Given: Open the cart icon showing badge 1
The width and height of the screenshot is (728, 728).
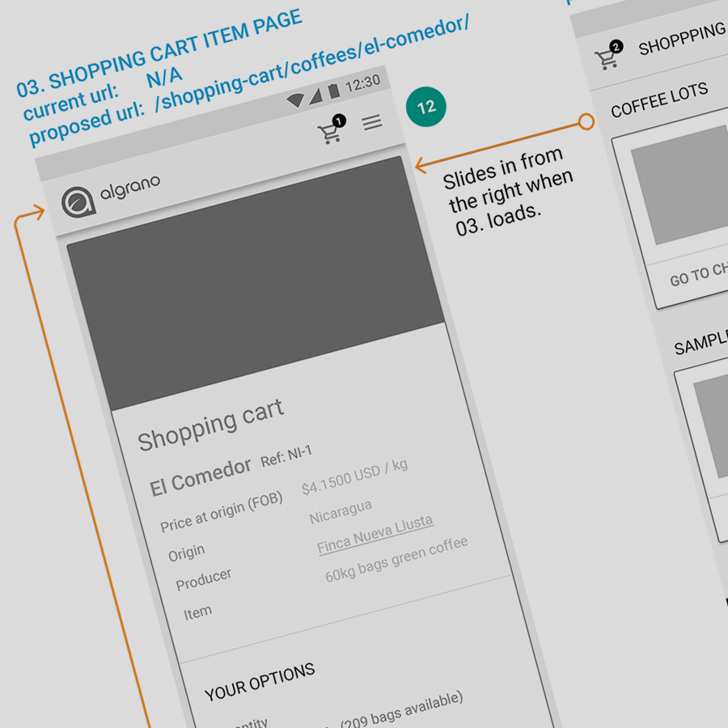Looking at the screenshot, I should (x=331, y=132).
